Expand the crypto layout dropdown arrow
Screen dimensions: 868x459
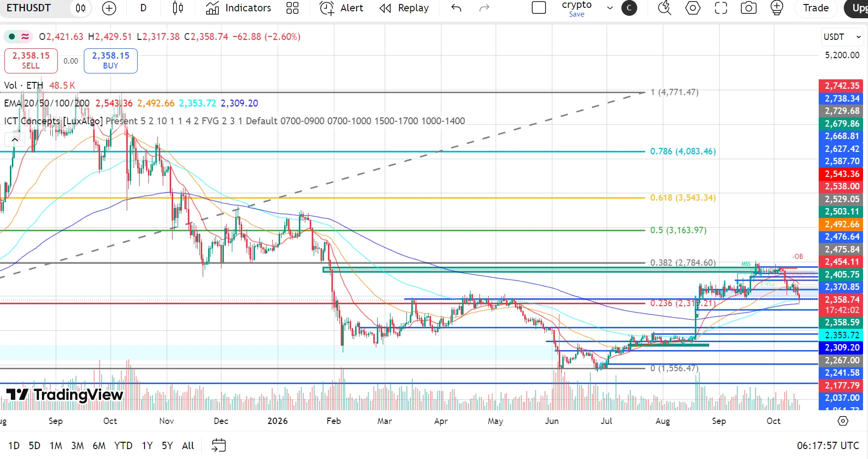point(610,8)
